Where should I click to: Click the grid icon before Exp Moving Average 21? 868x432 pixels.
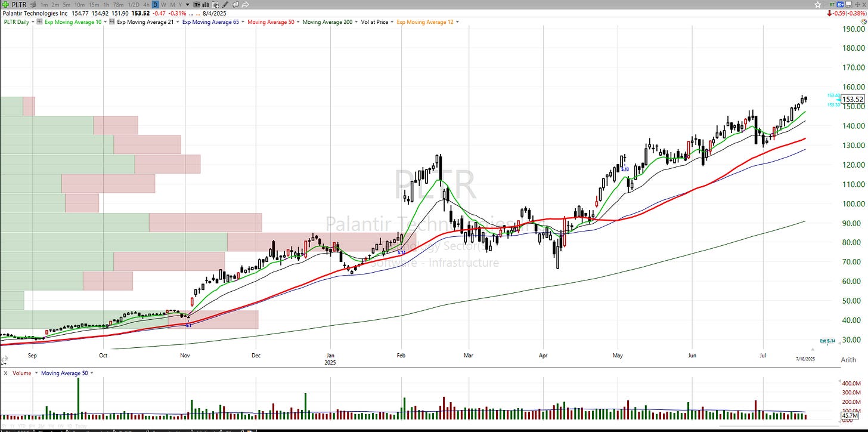[112, 21]
